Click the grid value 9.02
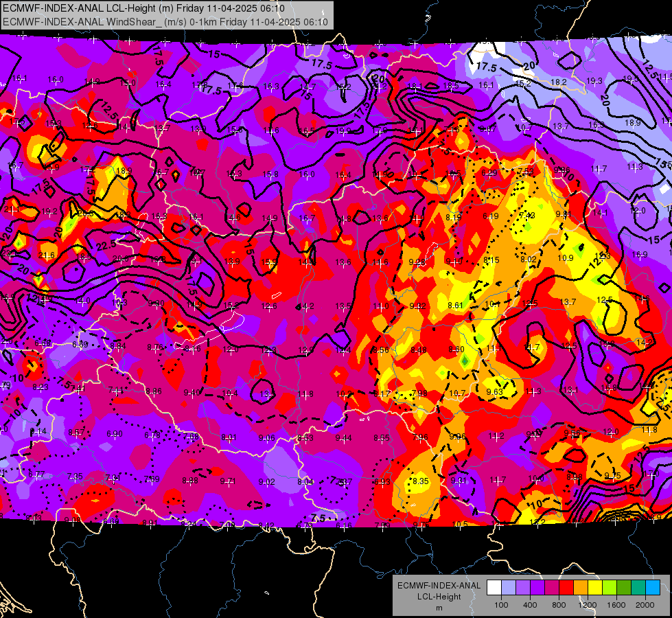 266,481
